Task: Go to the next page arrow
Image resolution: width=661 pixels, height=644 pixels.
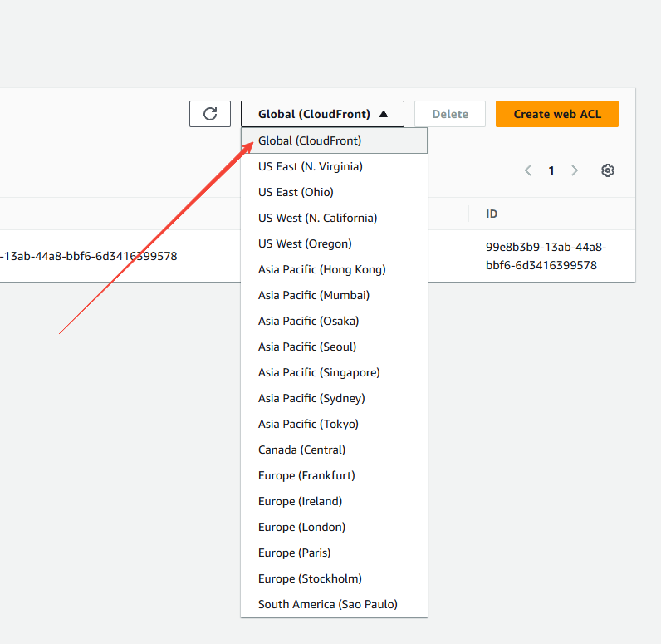Action: (x=574, y=170)
